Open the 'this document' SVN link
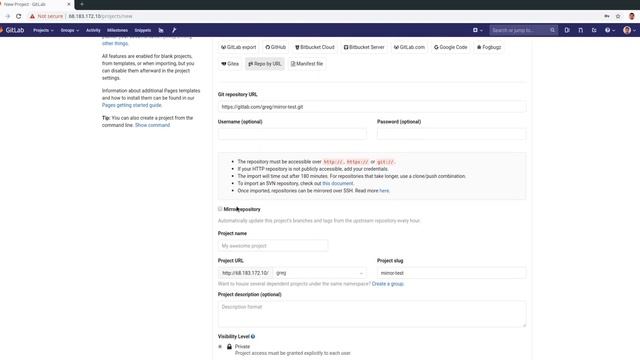 coord(338,184)
